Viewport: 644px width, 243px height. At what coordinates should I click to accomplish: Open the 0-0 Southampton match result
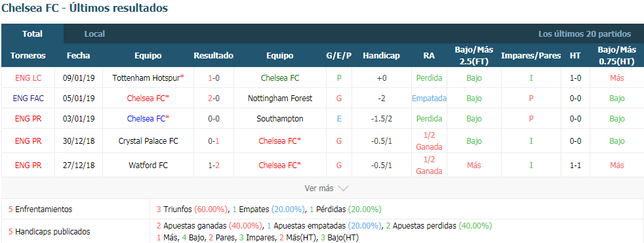[214, 119]
